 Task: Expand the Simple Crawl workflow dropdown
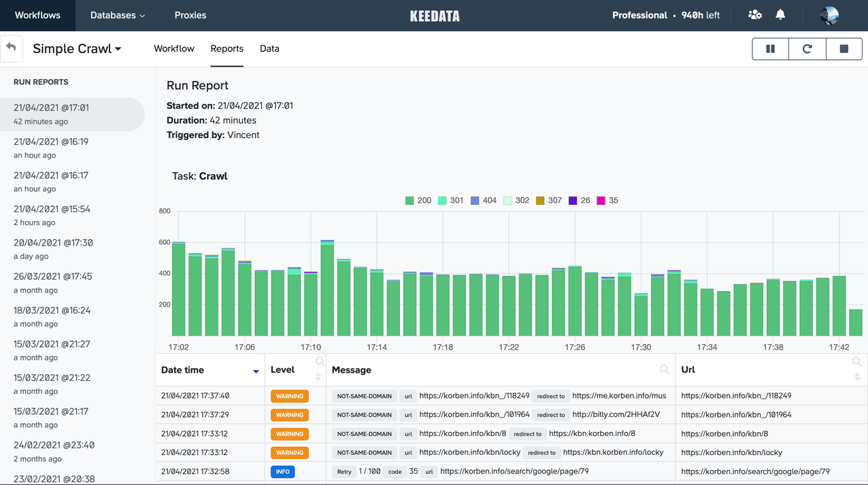coord(77,49)
